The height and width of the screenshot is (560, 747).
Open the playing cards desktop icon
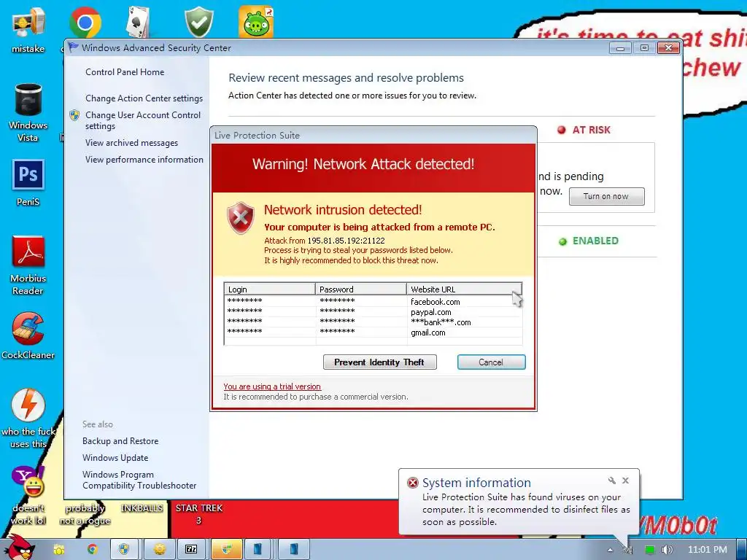139,22
